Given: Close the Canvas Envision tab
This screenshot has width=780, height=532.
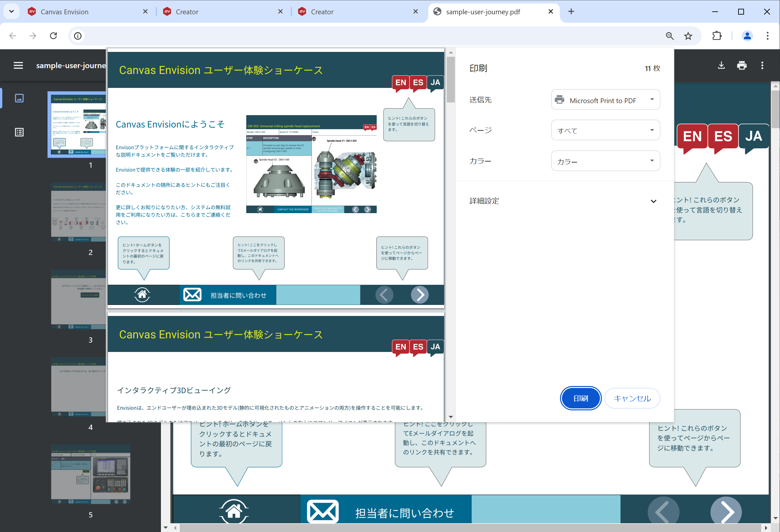Looking at the screenshot, I should coord(145,12).
